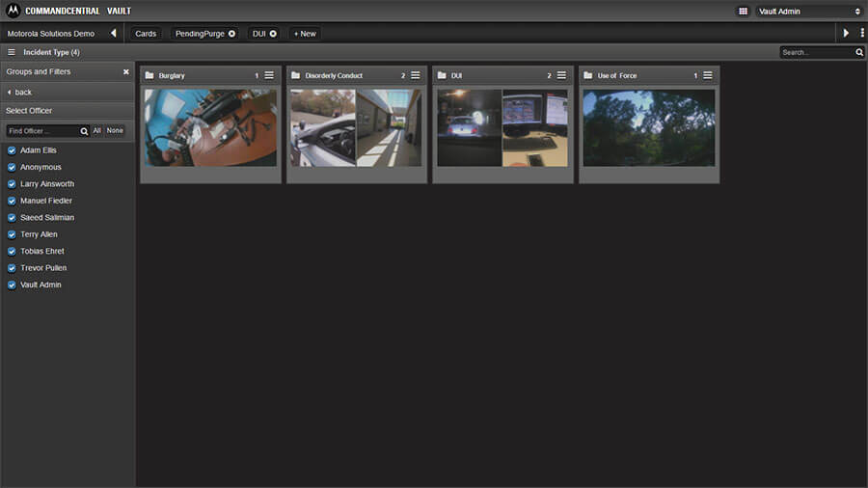This screenshot has width=868, height=488.
Task: Select All officers button
Action: (96, 130)
